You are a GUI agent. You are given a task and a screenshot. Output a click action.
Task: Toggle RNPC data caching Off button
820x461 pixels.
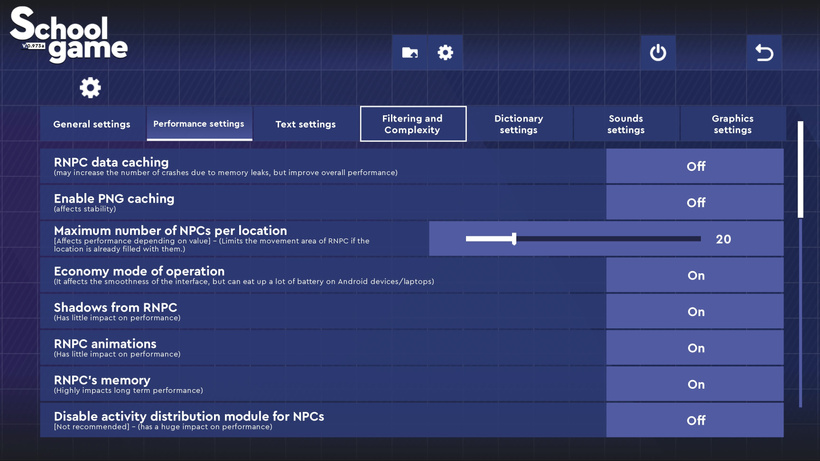tap(695, 167)
